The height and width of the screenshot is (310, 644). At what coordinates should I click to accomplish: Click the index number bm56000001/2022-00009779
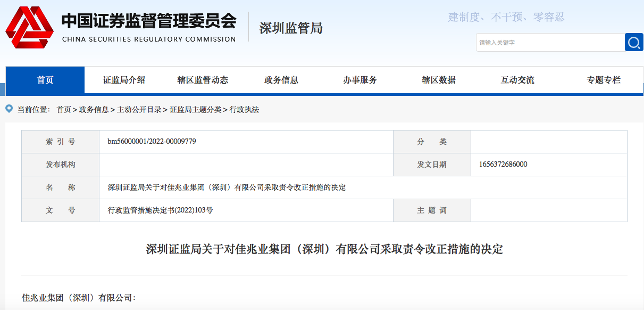(x=152, y=142)
